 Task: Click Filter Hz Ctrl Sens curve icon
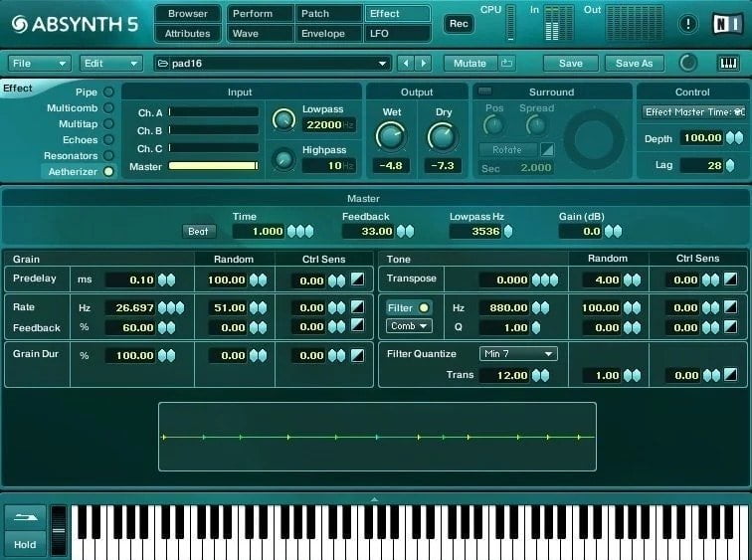coord(730,306)
